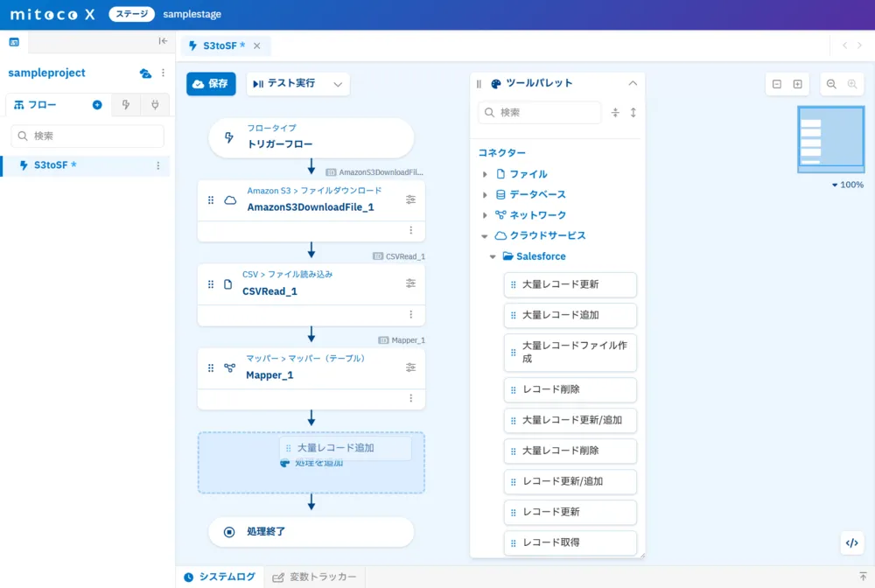This screenshot has height=588, width=875.
Task: Open settings on the AmazonS3DownloadFile_1 node
Action: point(409,199)
